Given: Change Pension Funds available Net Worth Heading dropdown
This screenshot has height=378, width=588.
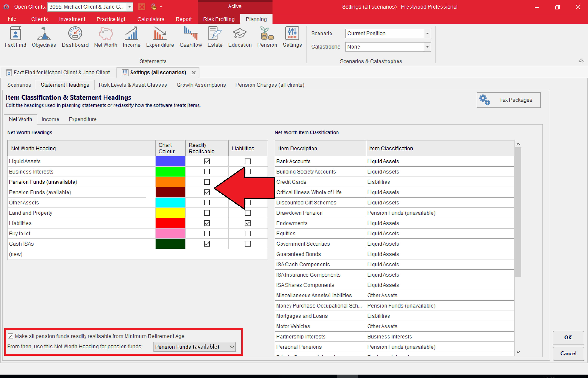Looking at the screenshot, I should 194,347.
